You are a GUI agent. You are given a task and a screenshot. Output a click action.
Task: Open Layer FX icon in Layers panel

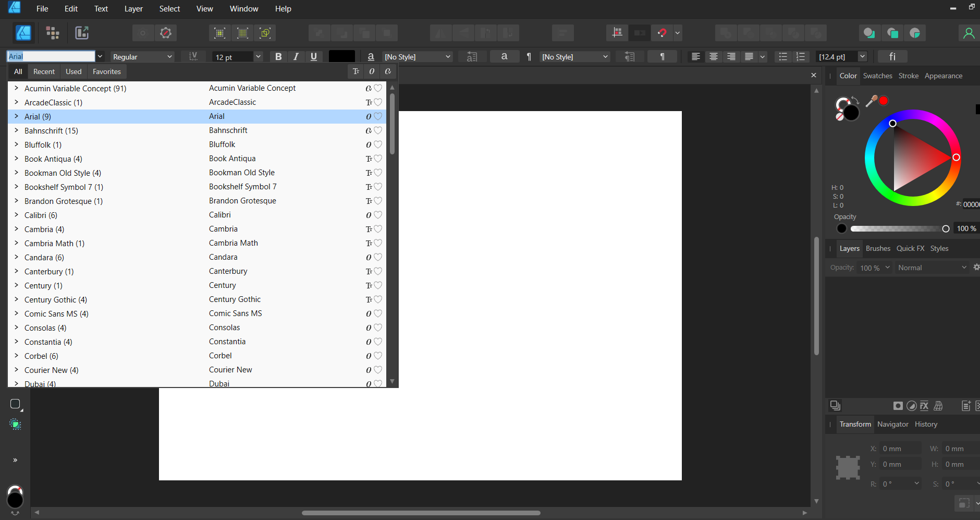pyautogui.click(x=924, y=406)
